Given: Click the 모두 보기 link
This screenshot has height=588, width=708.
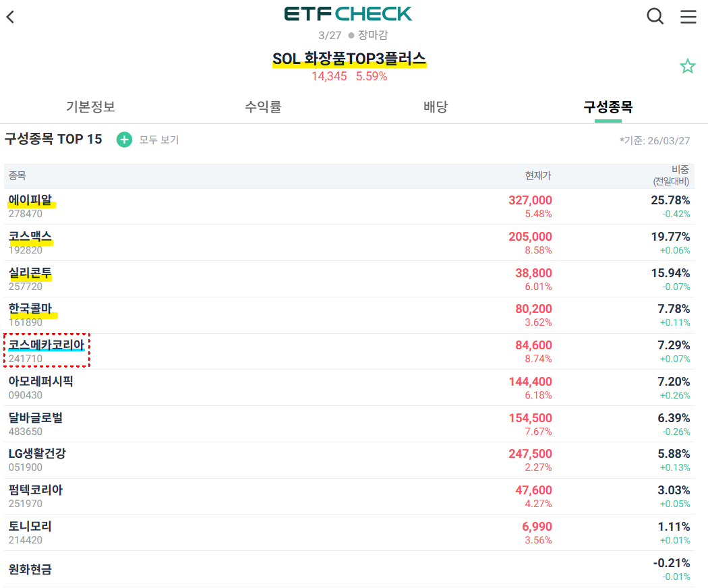Looking at the screenshot, I should tap(159, 140).
